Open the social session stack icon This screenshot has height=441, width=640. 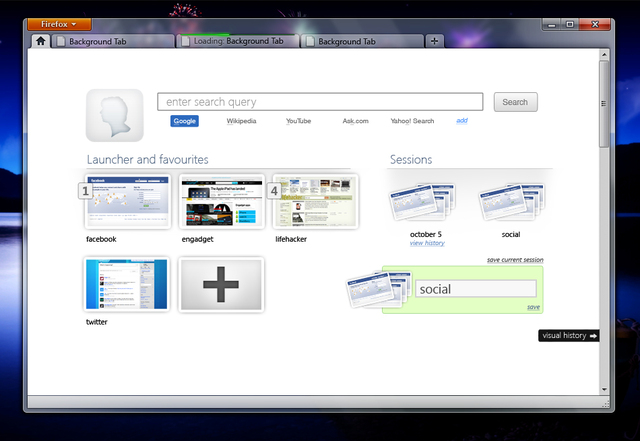[511, 203]
